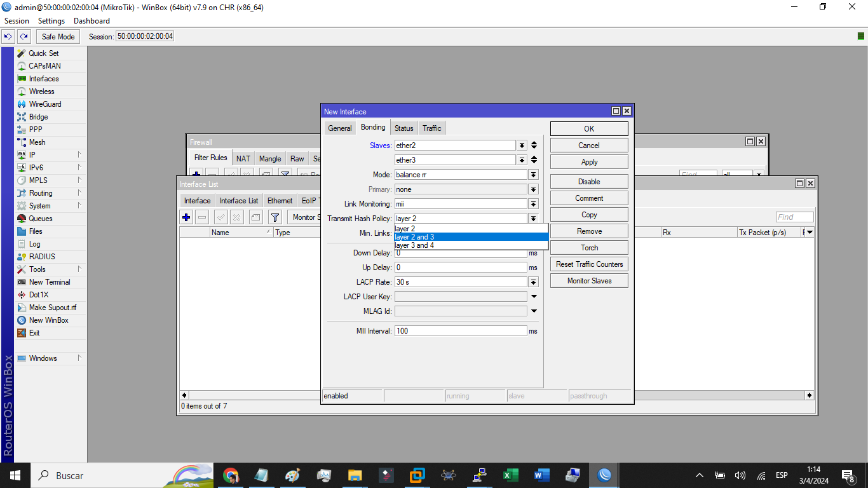
Task: Open the CAPsMAN menu
Action: pos(44,66)
